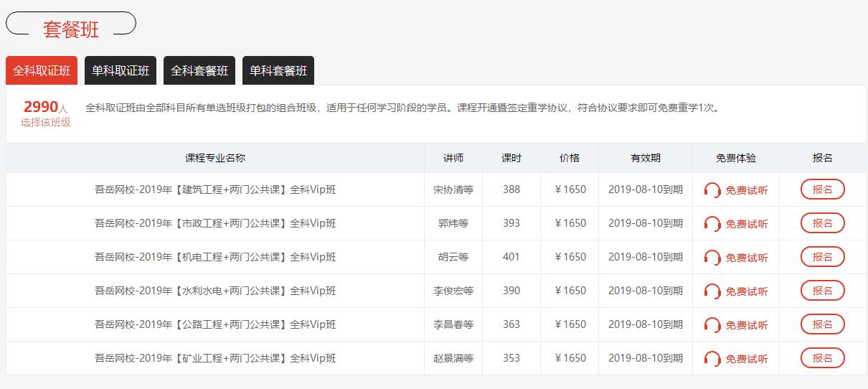
Task: Click the 课时 column header
Action: [x=511, y=158]
